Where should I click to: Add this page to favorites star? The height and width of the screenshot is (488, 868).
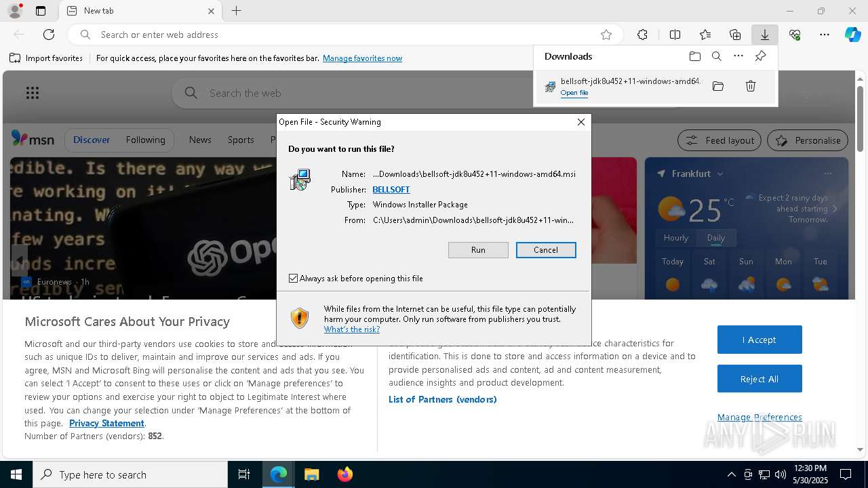pos(606,35)
